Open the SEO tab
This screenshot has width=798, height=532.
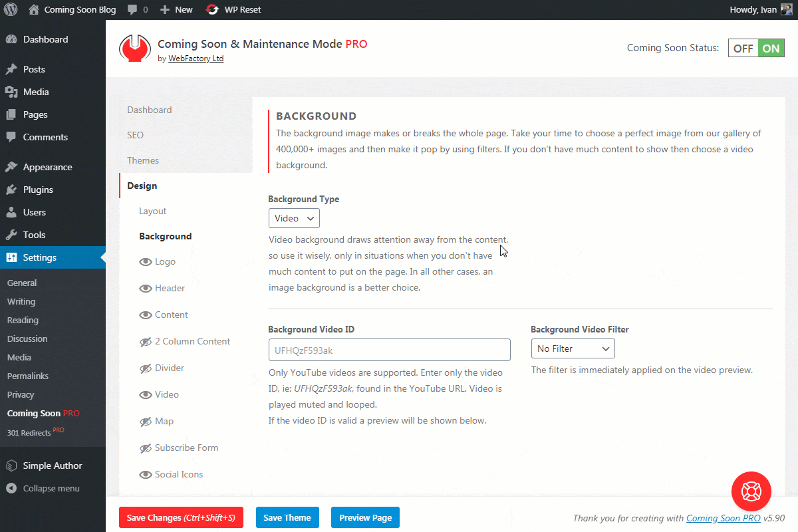pos(135,135)
